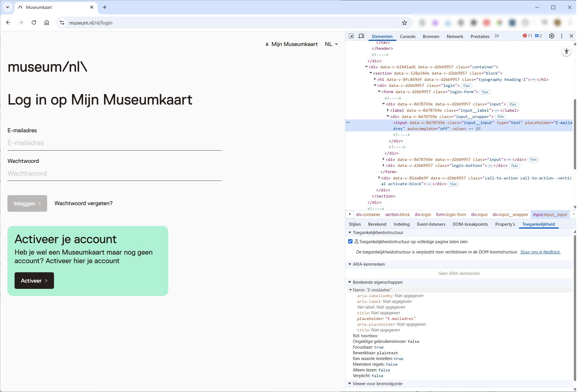The height and width of the screenshot is (392, 579).
Task: Close the Museumkaart tab
Action: click(92, 7)
